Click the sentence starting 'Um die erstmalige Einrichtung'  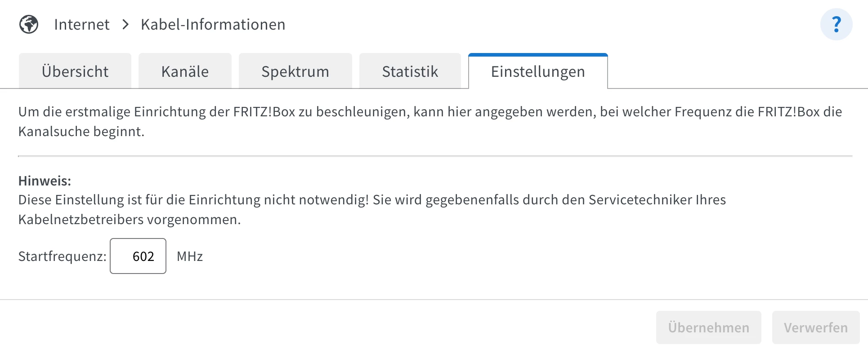click(430, 111)
